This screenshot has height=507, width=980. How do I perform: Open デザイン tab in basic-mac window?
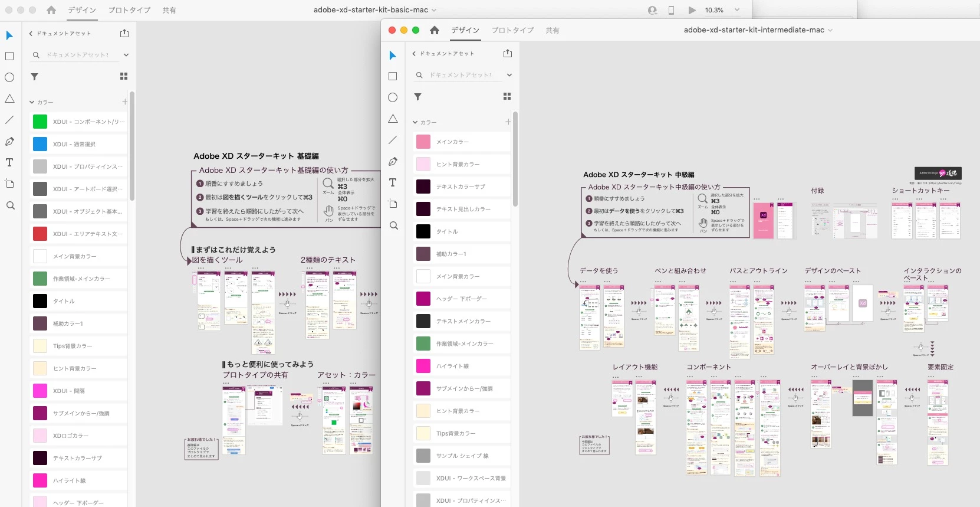[82, 10]
